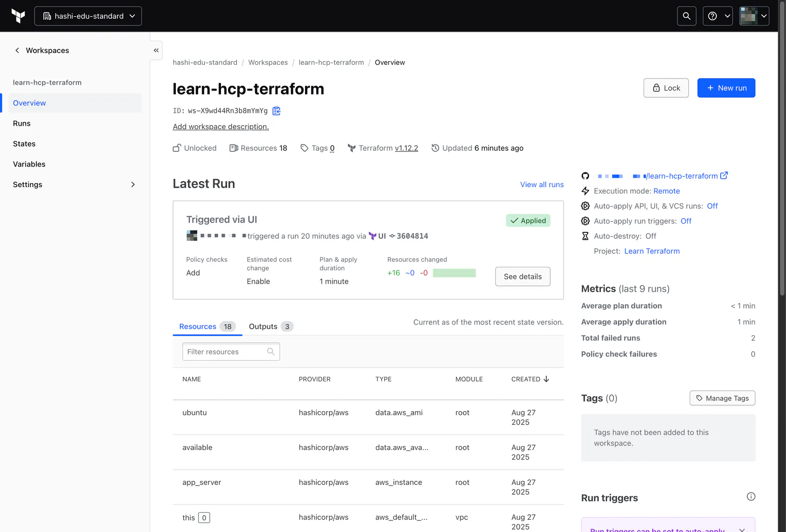786x532 pixels.
Task: Go back to Workspaces list
Action: [x=42, y=51]
